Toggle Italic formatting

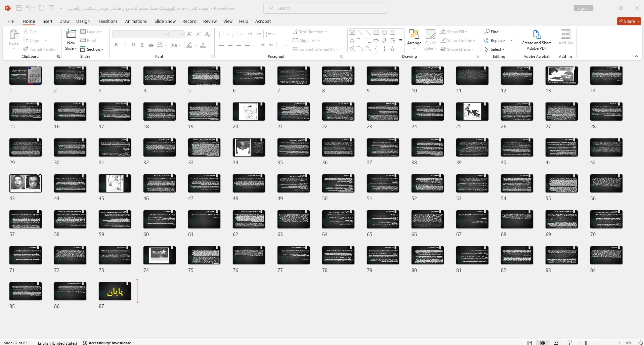pos(125,45)
